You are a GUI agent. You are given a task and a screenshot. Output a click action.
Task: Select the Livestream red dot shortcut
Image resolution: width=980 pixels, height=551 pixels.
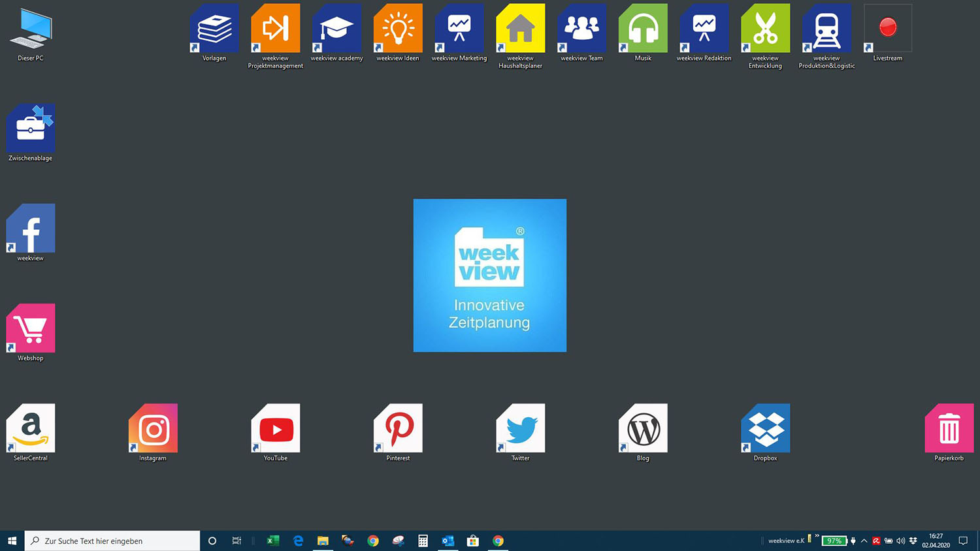coord(888,28)
